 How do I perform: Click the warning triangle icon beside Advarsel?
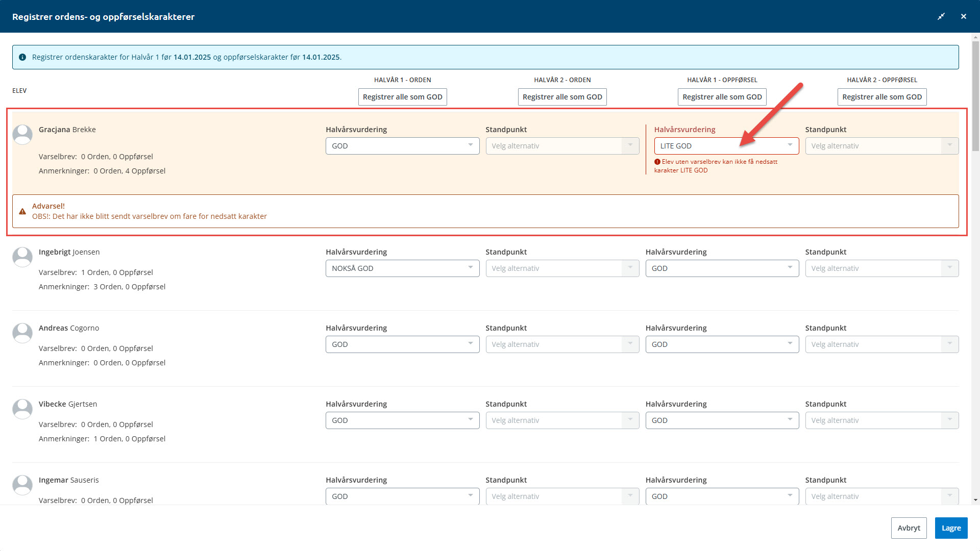click(22, 211)
